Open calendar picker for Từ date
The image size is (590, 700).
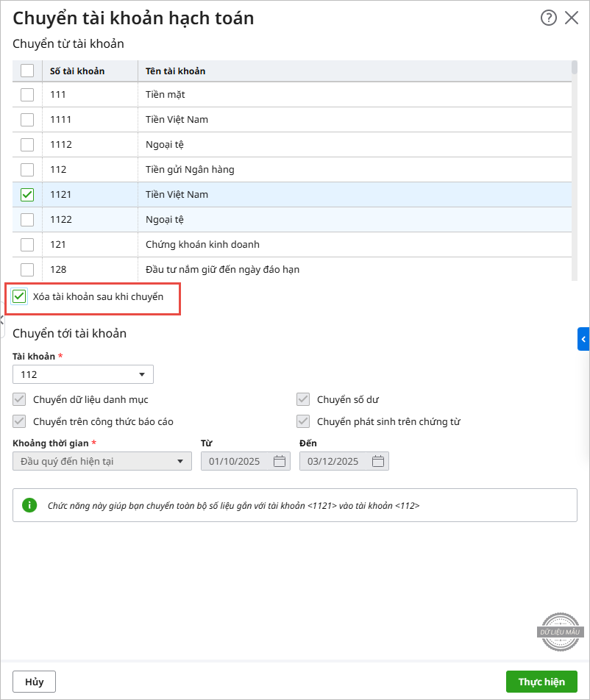[280, 462]
